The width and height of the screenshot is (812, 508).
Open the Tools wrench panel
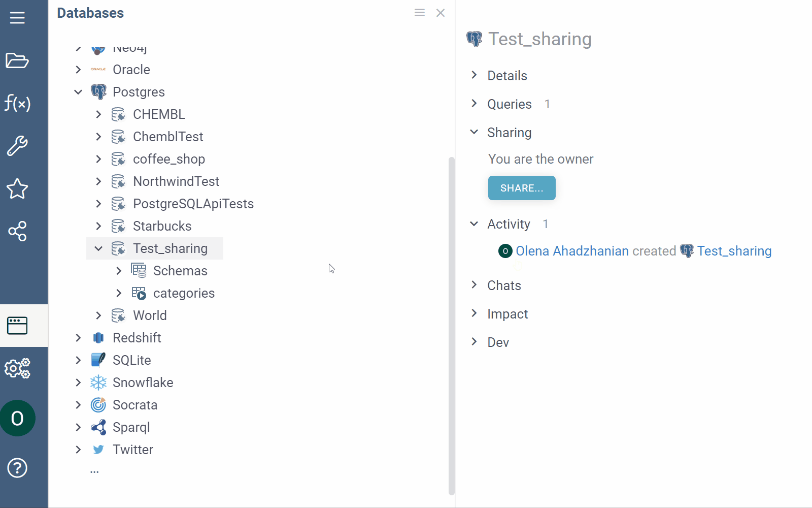(17, 146)
